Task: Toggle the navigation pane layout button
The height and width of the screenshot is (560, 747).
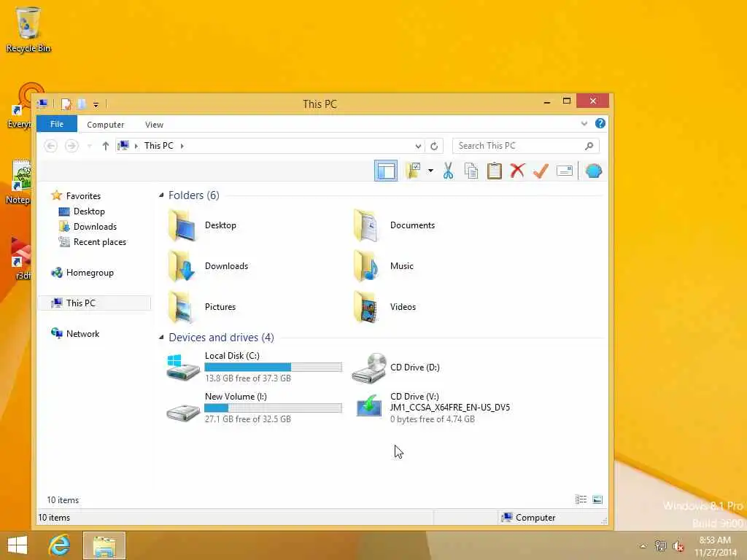Action: [385, 171]
